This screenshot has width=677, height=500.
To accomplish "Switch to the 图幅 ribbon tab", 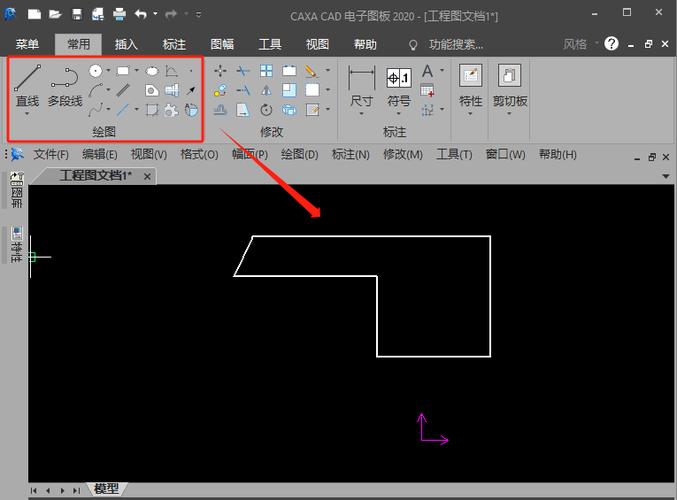I will click(x=222, y=44).
